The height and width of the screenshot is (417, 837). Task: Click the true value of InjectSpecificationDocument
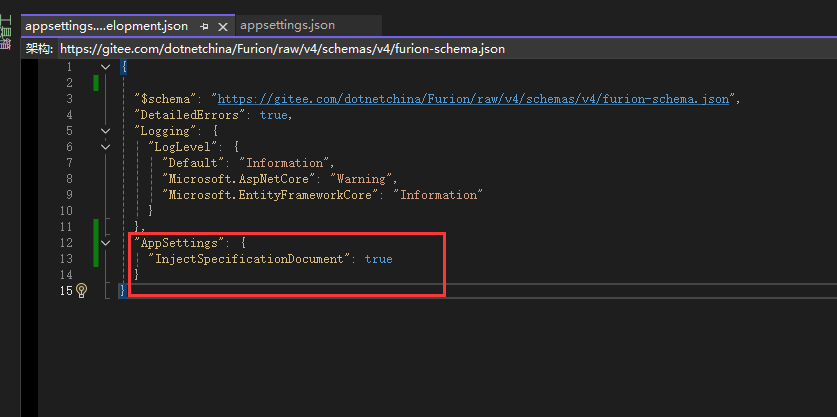click(378, 259)
